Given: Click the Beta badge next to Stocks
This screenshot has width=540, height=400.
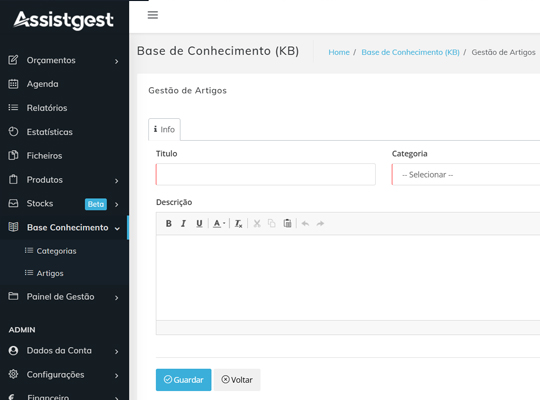Looking at the screenshot, I should [96, 204].
